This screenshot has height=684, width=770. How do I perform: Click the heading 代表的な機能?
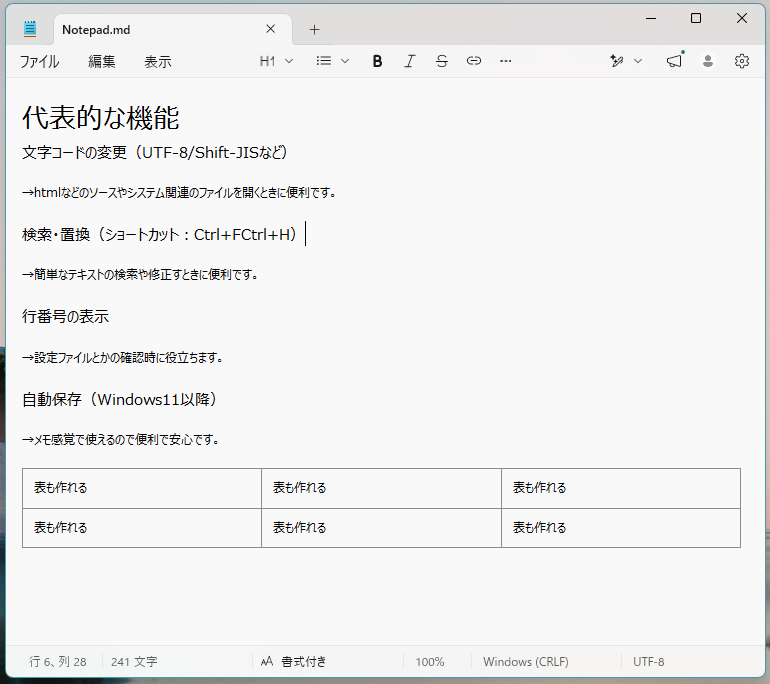(x=101, y=117)
